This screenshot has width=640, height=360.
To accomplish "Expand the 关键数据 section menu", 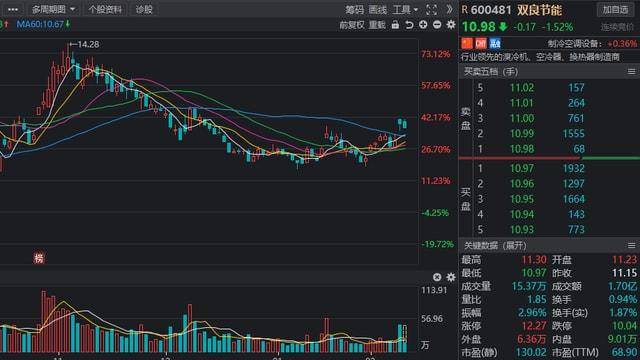I will [x=631, y=245].
